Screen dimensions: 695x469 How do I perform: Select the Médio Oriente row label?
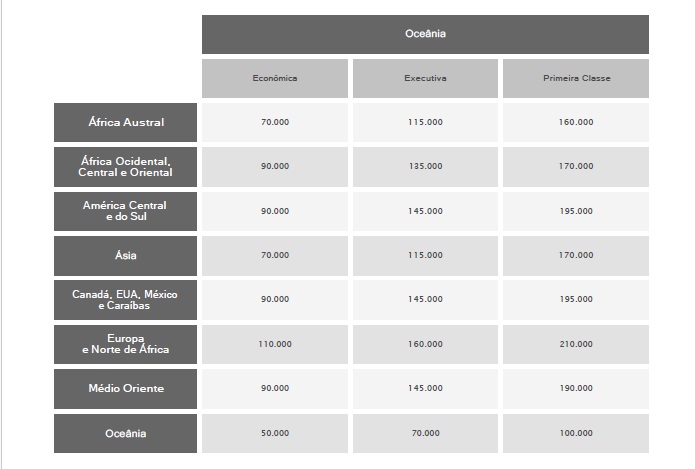point(126,388)
